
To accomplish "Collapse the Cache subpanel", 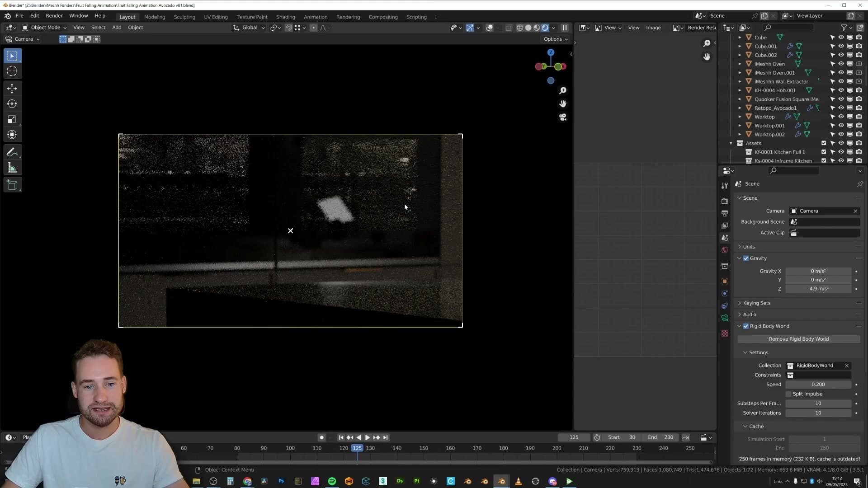I will click(x=756, y=426).
